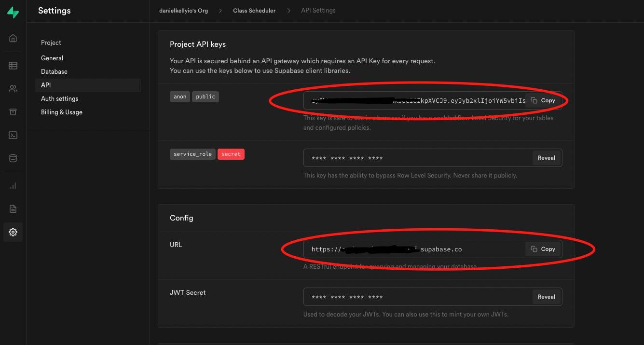Open the Table editor icon

[x=13, y=66]
